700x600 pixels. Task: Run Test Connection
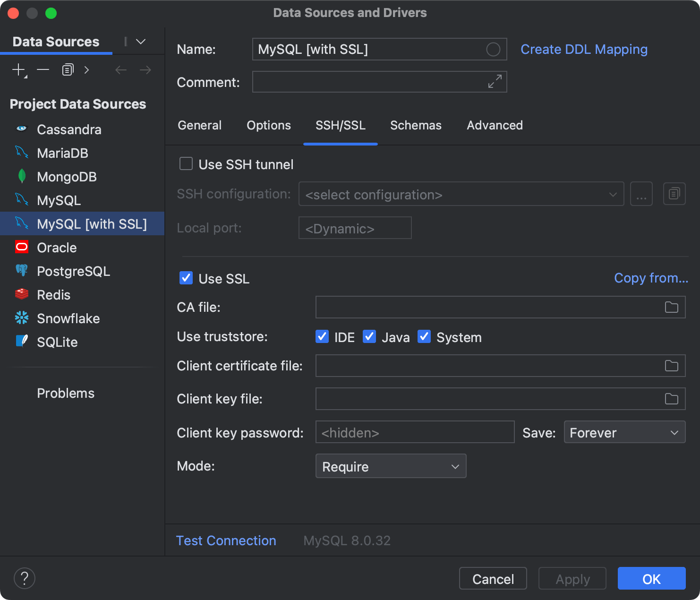(226, 540)
